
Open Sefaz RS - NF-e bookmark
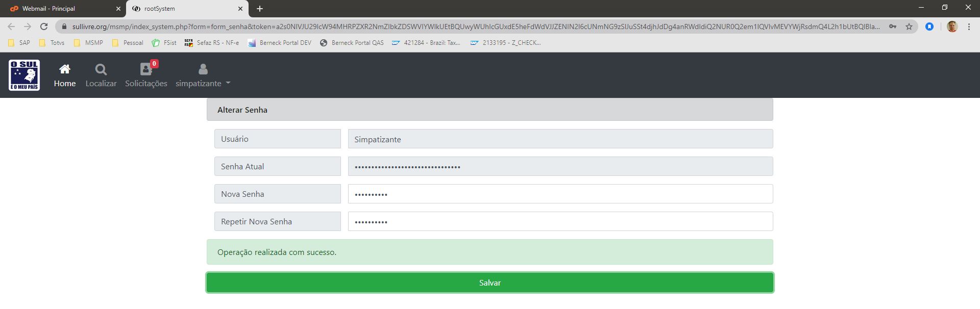(x=212, y=43)
